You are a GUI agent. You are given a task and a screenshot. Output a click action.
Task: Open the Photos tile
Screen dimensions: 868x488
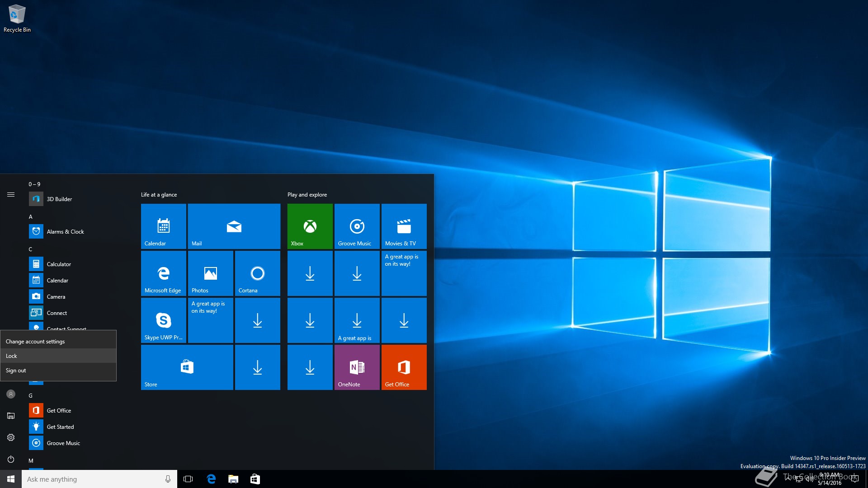[210, 273]
